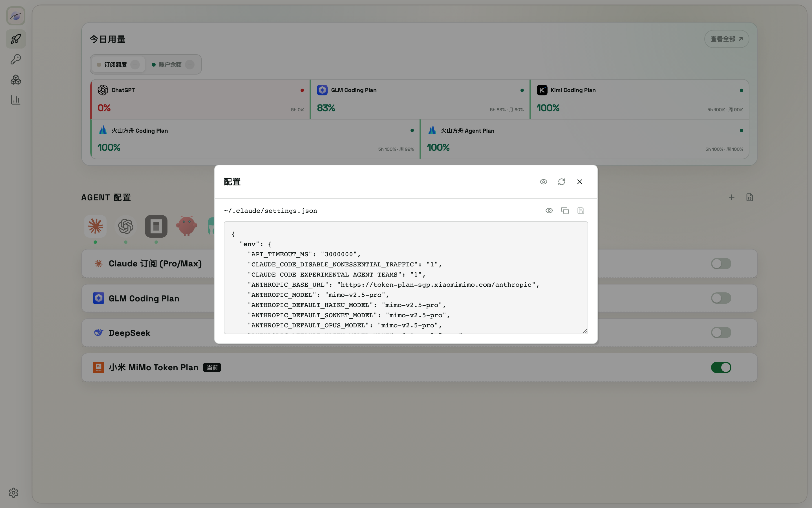The width and height of the screenshot is (812, 508).
Task: Disable the 小米 MiMo Token Plan switch
Action: (721, 367)
